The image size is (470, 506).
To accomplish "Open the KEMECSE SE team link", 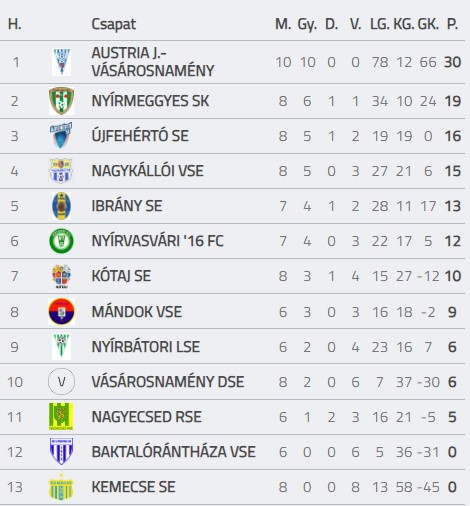I will coord(133,487).
